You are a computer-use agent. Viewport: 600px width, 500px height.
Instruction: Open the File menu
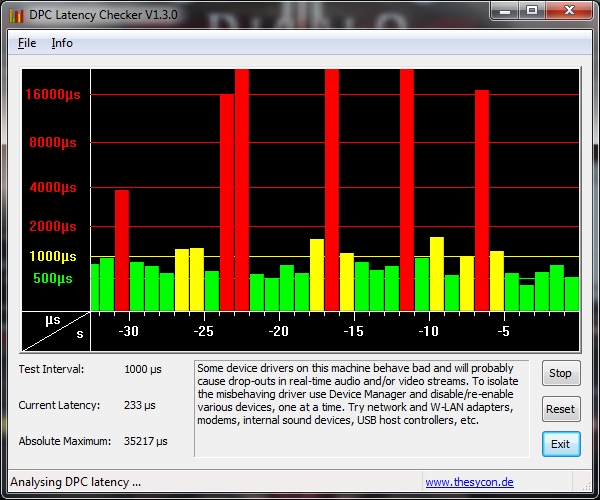click(27, 43)
